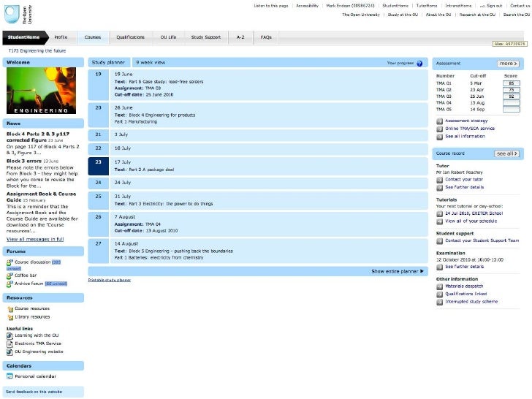The image size is (532, 399).
Task: Click the Coffee bar forum icon
Action: point(9,275)
